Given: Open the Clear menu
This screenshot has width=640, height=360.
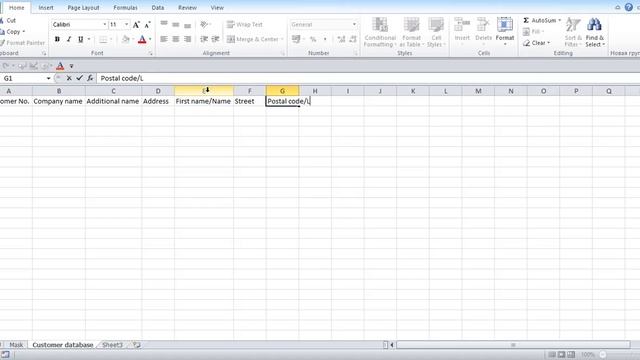Looking at the screenshot, I should coord(536,43).
